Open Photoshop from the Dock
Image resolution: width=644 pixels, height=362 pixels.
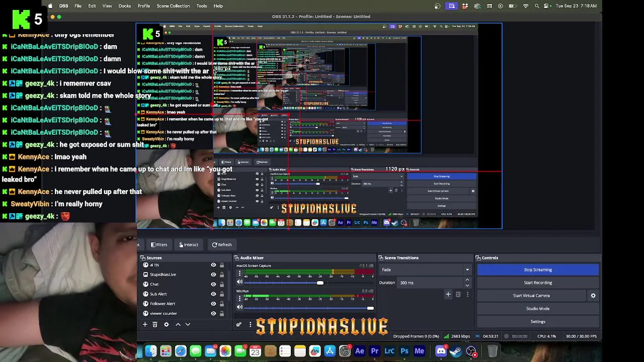click(x=405, y=351)
